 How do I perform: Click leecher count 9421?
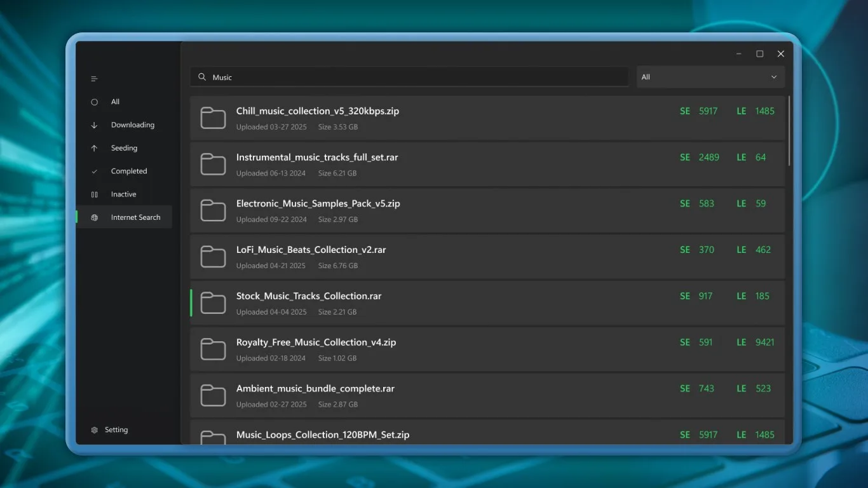[x=765, y=342]
